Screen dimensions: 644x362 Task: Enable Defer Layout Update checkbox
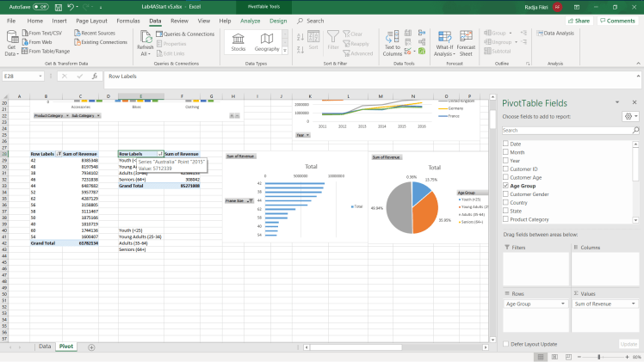(505, 344)
